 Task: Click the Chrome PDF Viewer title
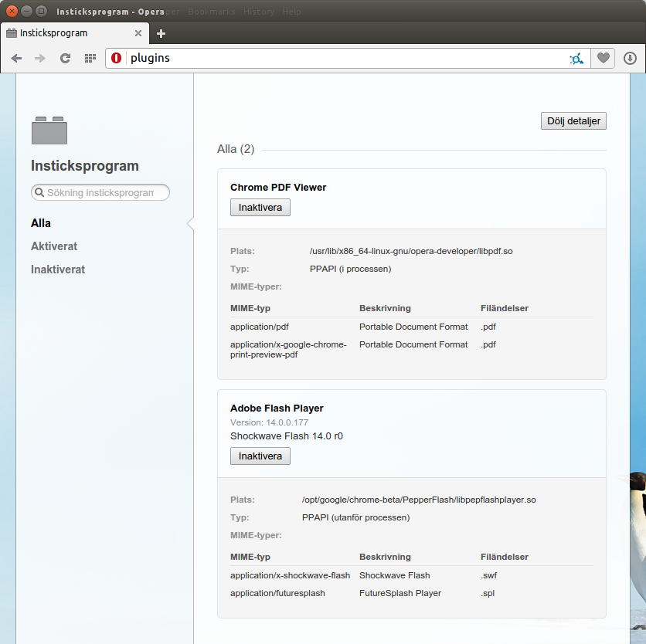[x=278, y=188]
